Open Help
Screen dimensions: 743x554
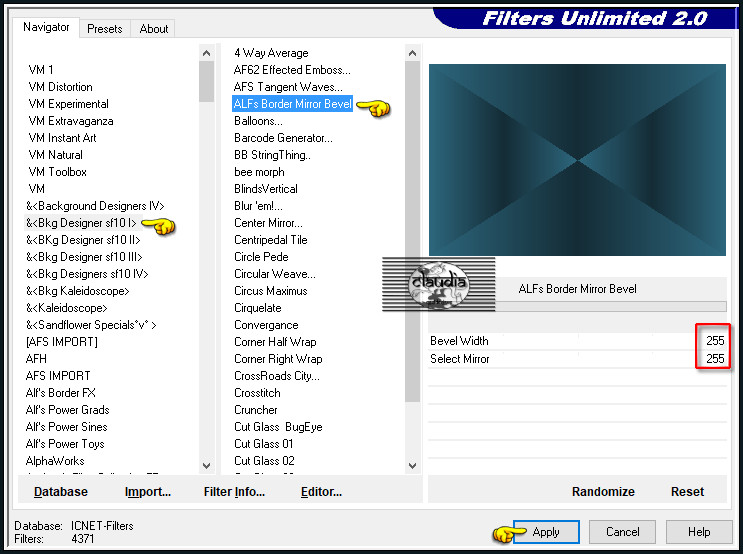(x=699, y=532)
